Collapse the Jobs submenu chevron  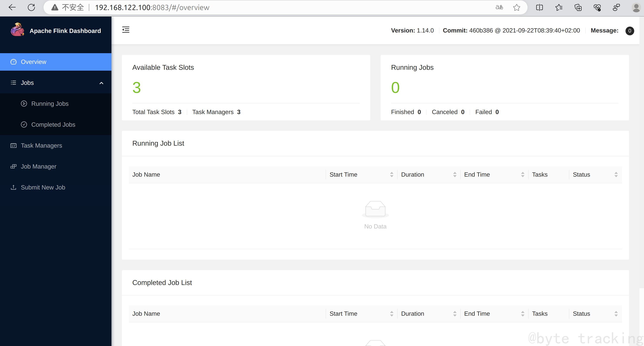click(101, 83)
